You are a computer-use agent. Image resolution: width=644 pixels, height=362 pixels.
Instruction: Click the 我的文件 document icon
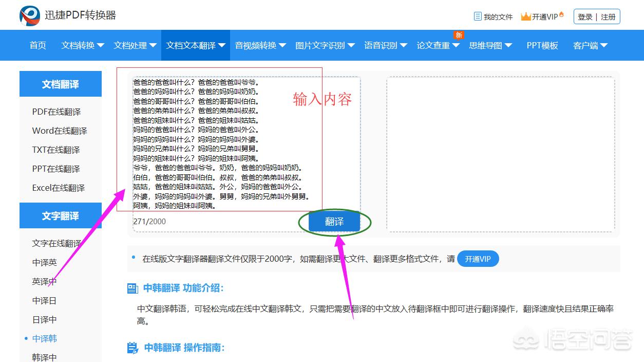point(478,16)
